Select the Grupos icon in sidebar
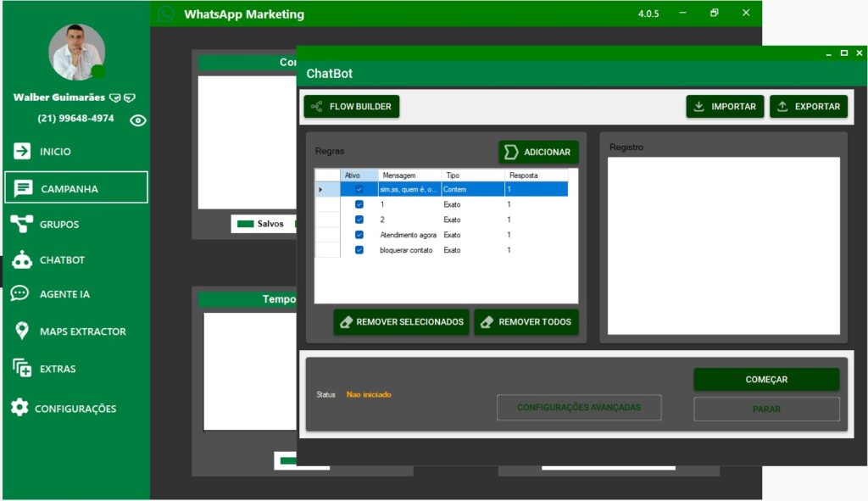The height and width of the screenshot is (501, 868). (22, 224)
